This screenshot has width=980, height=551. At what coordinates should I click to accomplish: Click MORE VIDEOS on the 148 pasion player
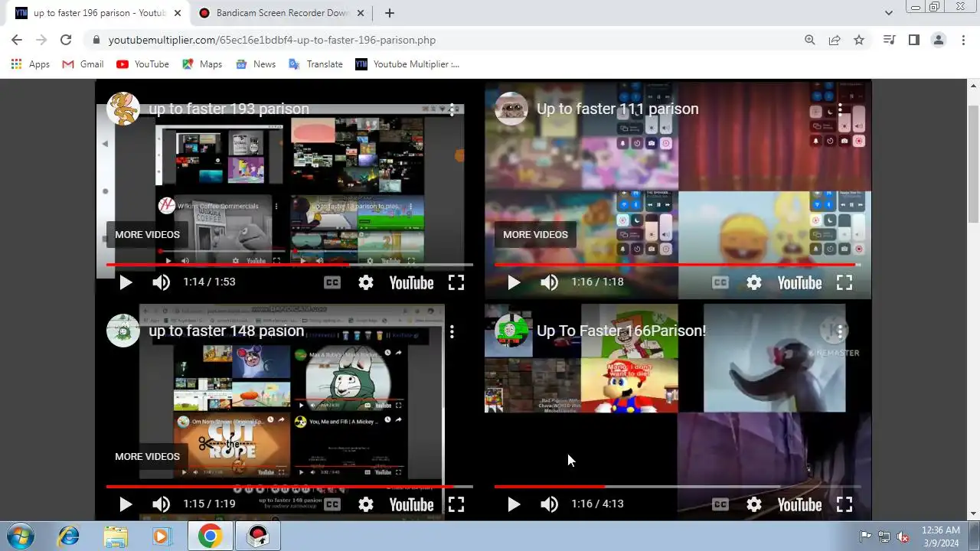pyautogui.click(x=148, y=457)
